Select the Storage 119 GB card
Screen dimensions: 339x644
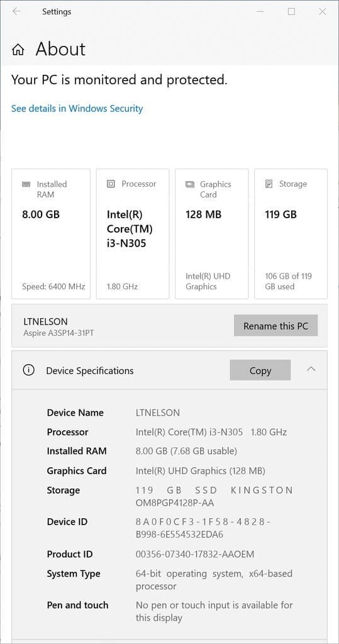click(291, 234)
